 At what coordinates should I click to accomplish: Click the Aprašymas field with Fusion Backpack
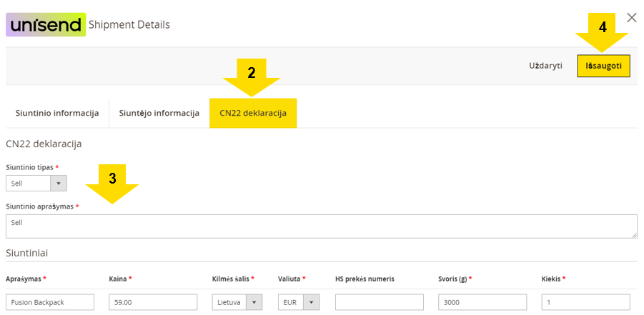(50, 302)
